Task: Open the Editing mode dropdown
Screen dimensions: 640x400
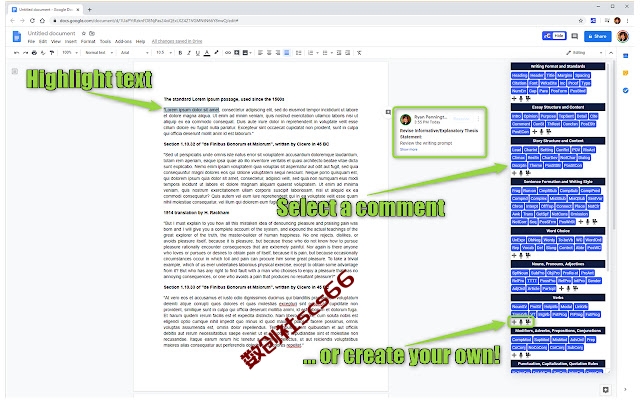Action: [x=584, y=53]
